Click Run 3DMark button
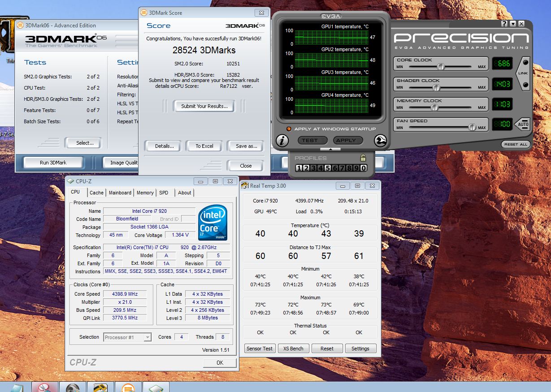Screen dimensions: 551x392 (x=53, y=163)
